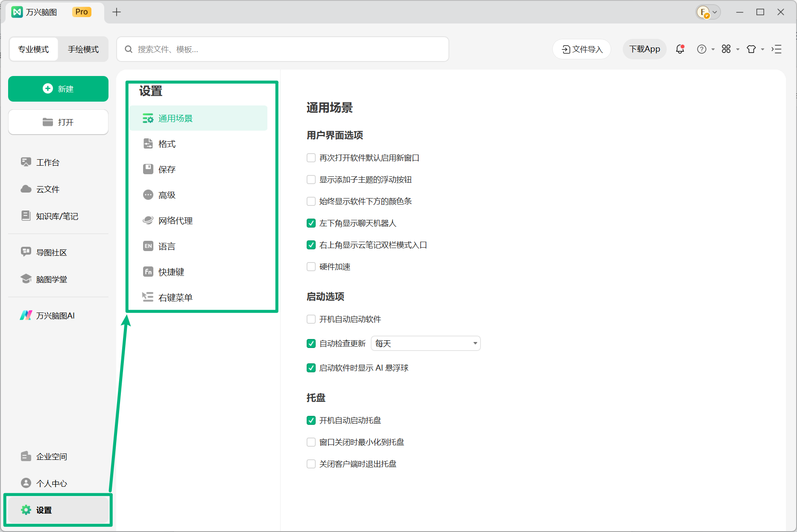This screenshot has height=532, width=797.
Task: Check 关闭客户端时退出托盘
Action: click(x=311, y=464)
